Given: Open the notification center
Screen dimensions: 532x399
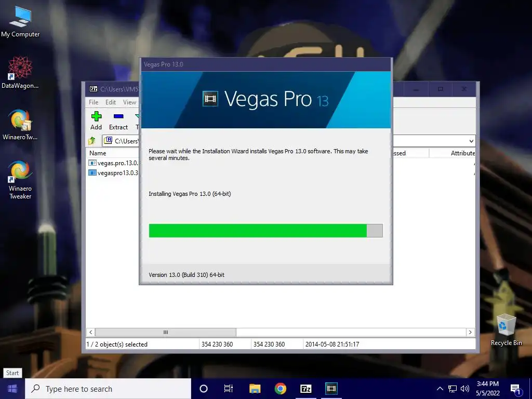Looking at the screenshot, I should 516,389.
